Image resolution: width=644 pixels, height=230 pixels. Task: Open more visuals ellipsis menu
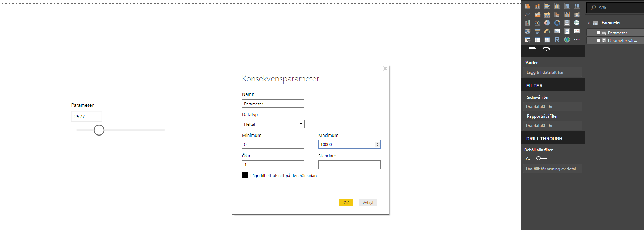(x=576, y=40)
